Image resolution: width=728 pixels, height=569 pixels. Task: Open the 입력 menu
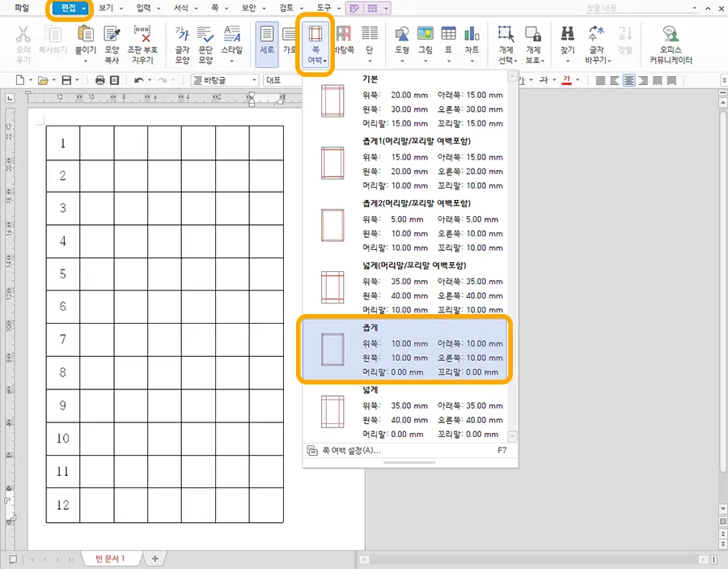point(143,8)
